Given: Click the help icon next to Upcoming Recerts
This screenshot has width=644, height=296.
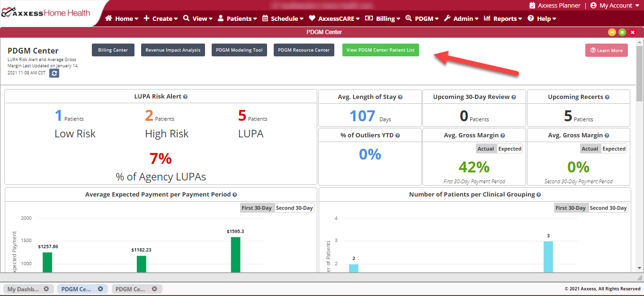Looking at the screenshot, I should tap(607, 97).
